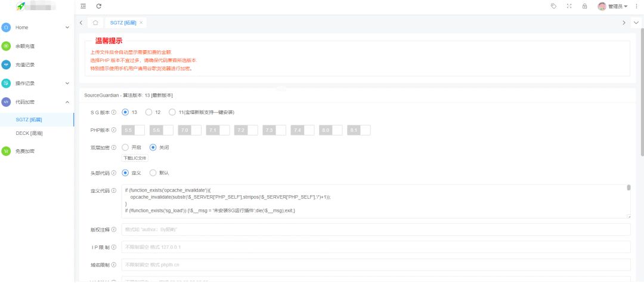
Task: Toggle PHP version 7.4 checkbox
Action: pyautogui.click(x=302, y=130)
